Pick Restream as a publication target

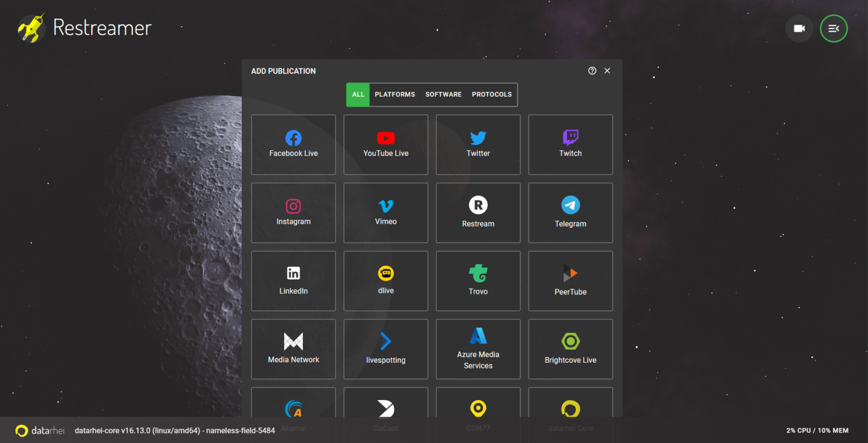478,213
